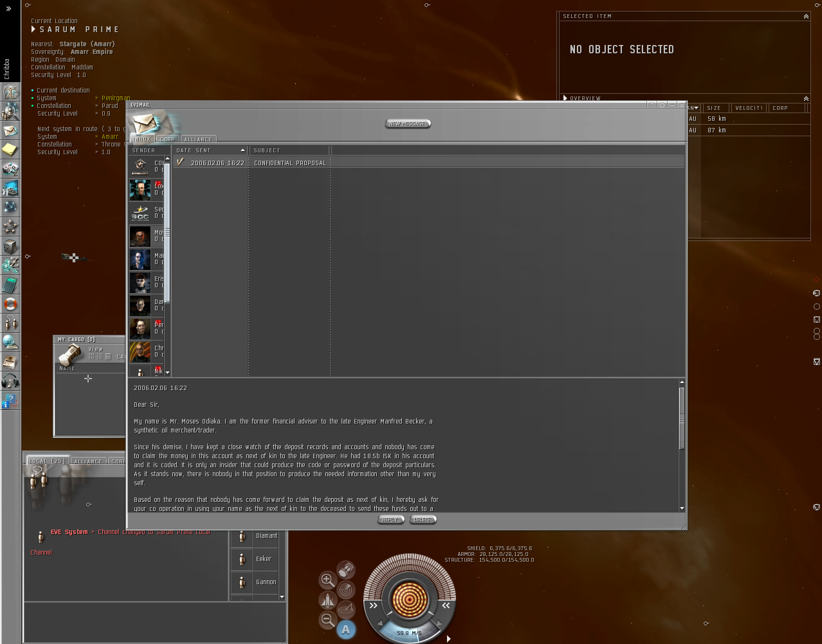Open the scanner radar HUD button
The image size is (822, 644).
coord(346,589)
